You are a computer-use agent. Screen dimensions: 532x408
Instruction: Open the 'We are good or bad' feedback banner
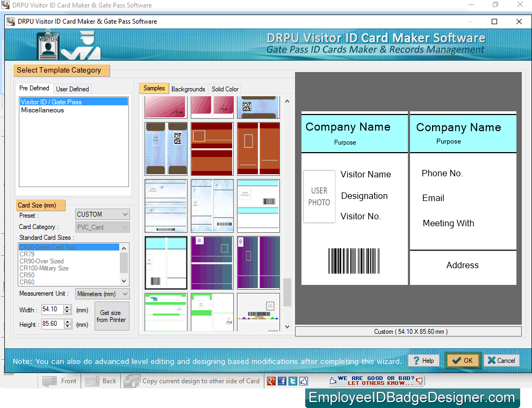coord(376,381)
